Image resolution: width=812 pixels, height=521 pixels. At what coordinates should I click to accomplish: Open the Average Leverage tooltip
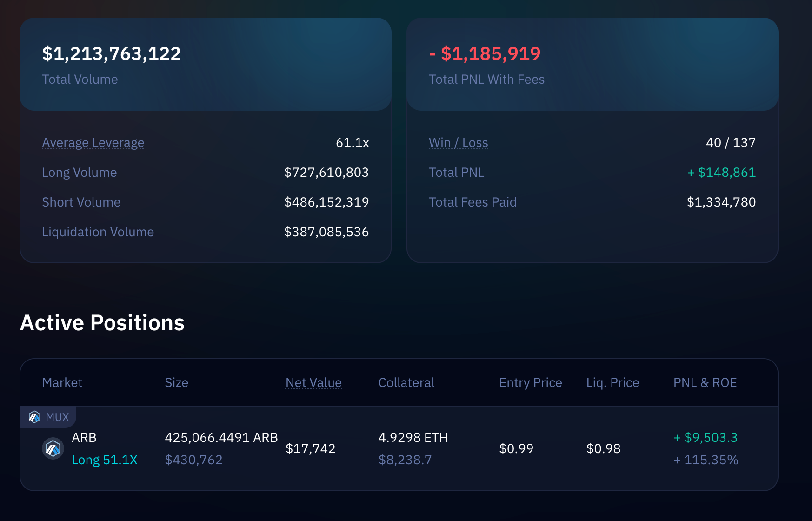[x=93, y=143]
